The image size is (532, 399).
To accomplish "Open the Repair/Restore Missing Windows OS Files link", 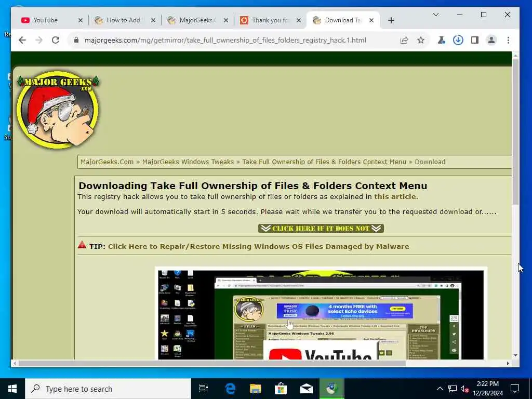I will pos(259,246).
